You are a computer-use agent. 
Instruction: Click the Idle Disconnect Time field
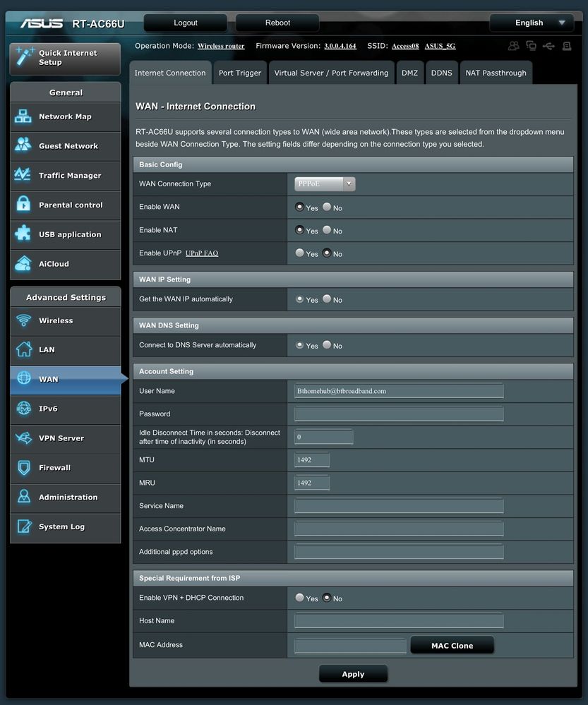pyautogui.click(x=323, y=437)
